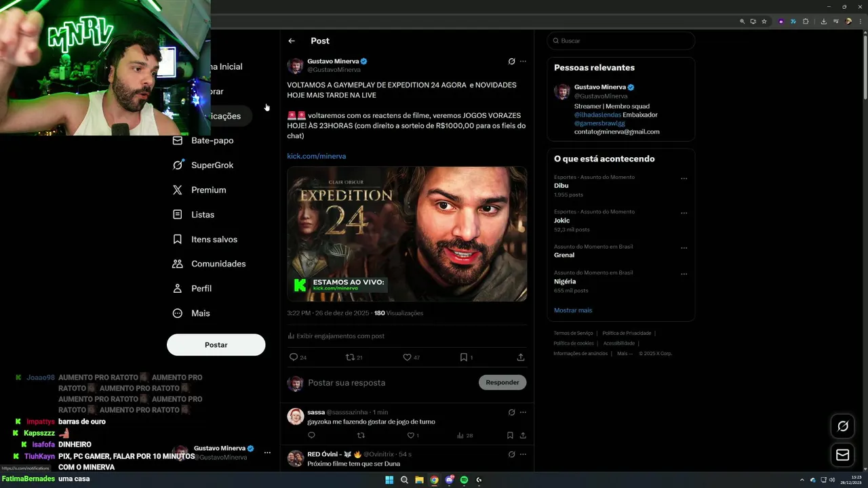Screen dimensions: 868x488
Task: Open Perfil page from sidebar
Action: coord(193,288)
